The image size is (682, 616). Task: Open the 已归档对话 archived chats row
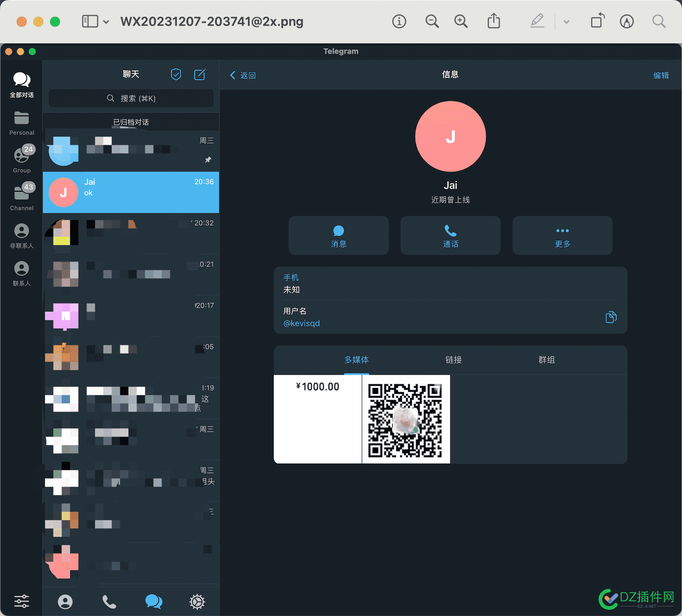pos(131,122)
